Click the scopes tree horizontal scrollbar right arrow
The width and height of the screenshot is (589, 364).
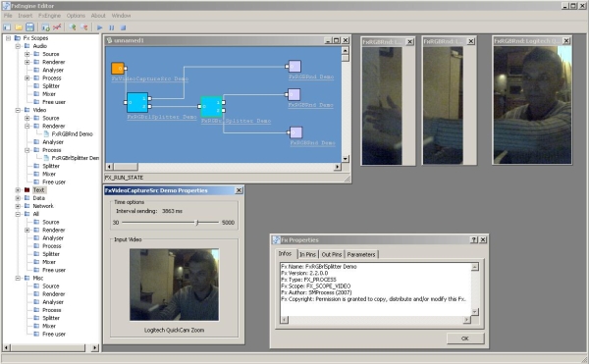95,348
